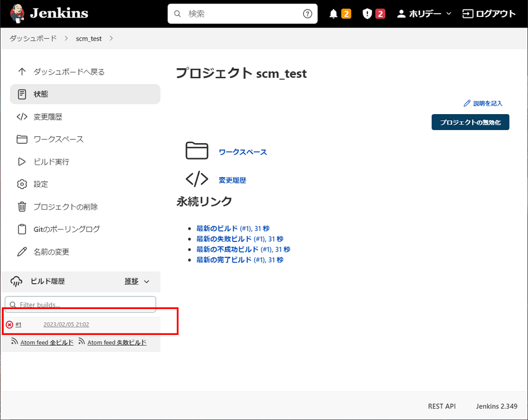Screen dimensions: 528x420
Task: Click the REST API footer link
Action: (x=442, y=406)
